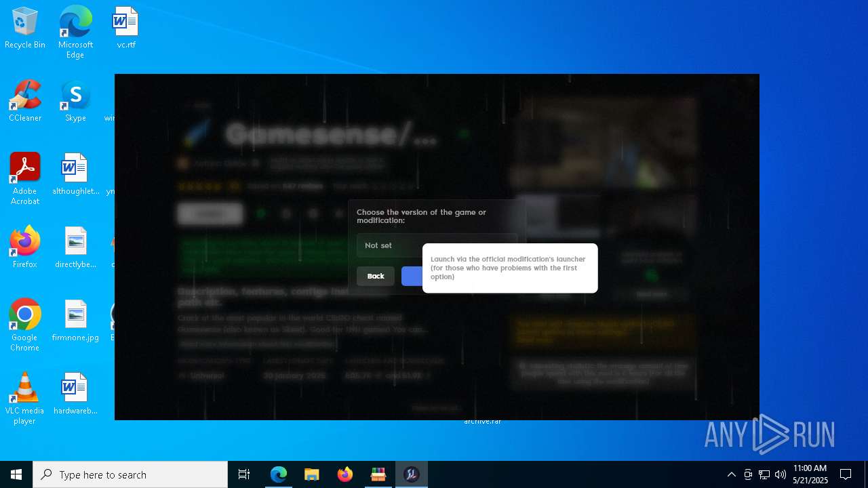The width and height of the screenshot is (868, 488).
Task: Click the Meet Now tray icon
Action: [748, 474]
